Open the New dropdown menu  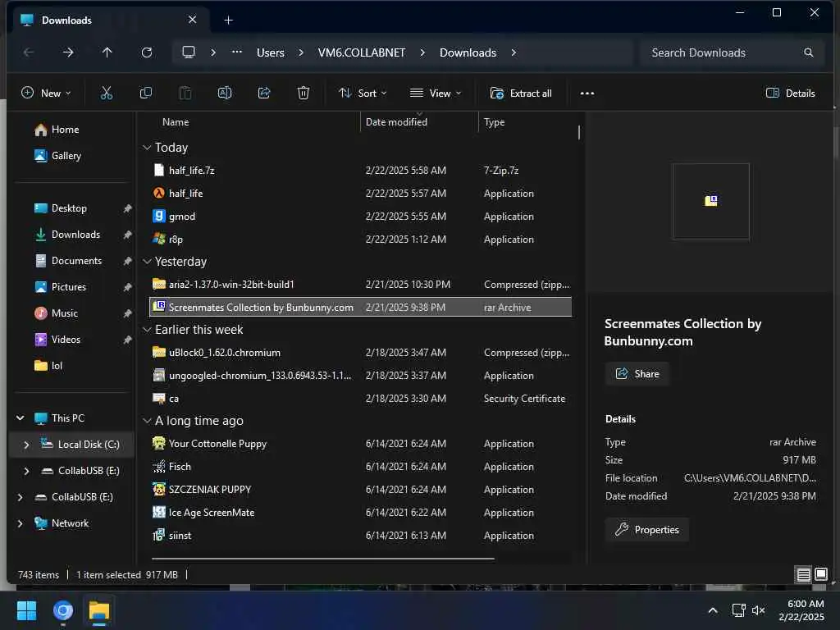pyautogui.click(x=46, y=94)
